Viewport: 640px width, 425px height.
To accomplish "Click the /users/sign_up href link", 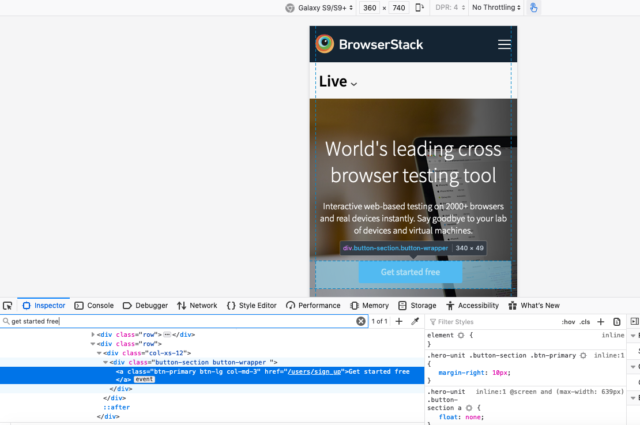I will coord(314,372).
